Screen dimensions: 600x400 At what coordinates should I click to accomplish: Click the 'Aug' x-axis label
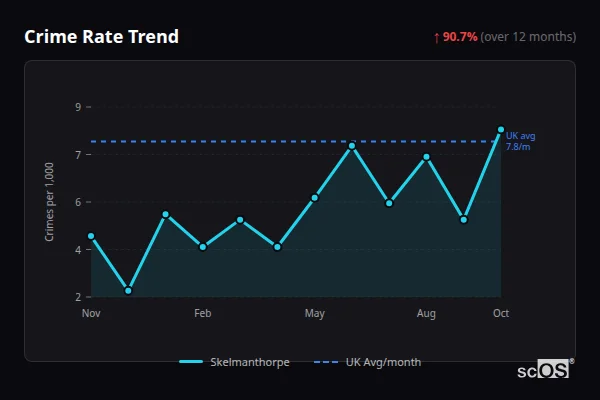(426, 313)
